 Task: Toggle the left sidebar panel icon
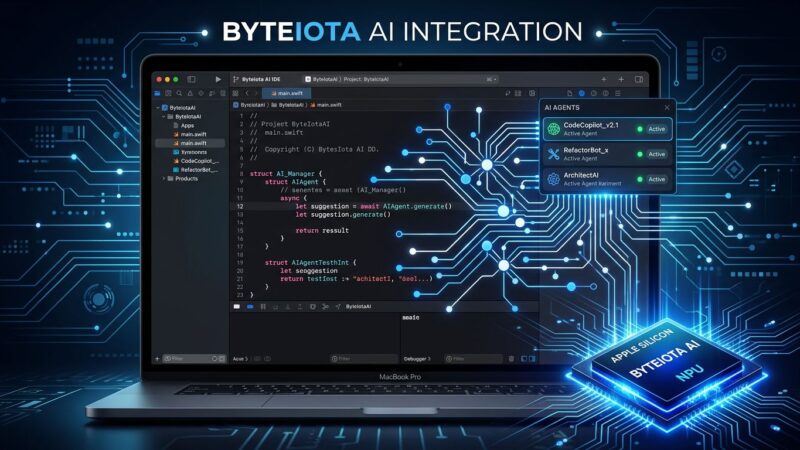pos(191,80)
